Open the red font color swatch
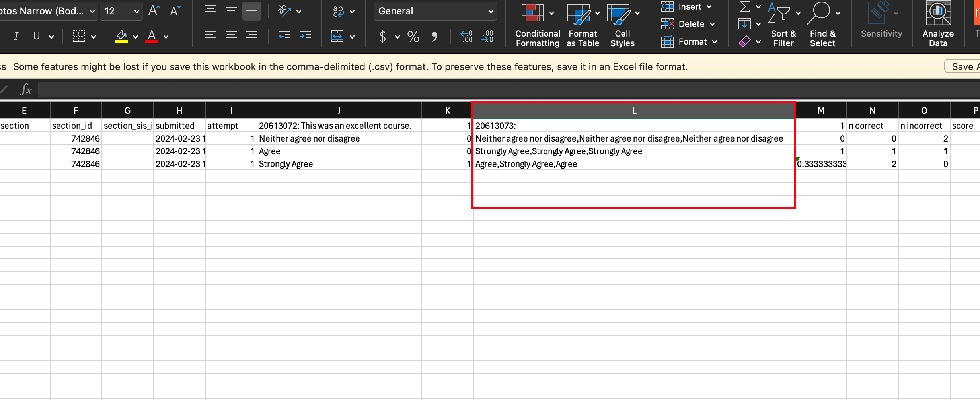 151,36
